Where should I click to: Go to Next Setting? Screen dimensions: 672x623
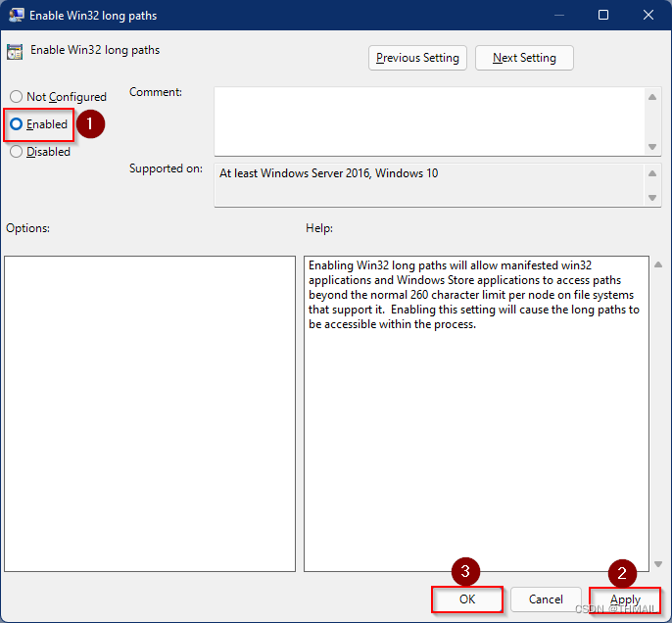524,58
